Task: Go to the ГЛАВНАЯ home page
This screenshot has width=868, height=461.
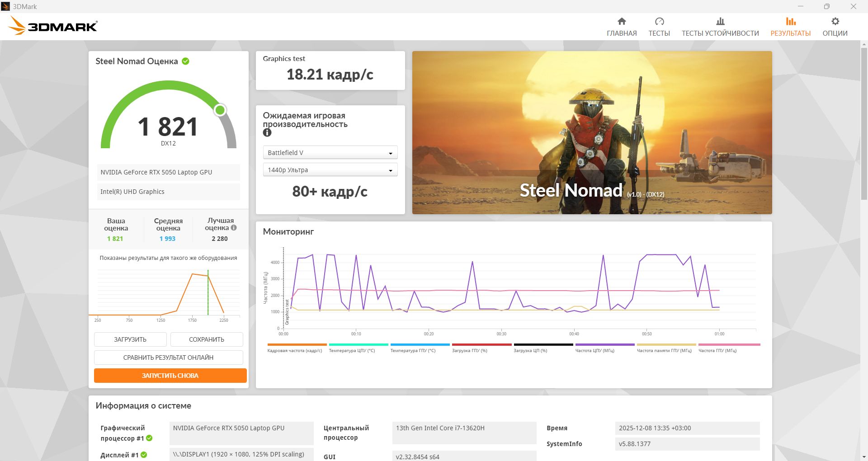Action: click(x=622, y=27)
